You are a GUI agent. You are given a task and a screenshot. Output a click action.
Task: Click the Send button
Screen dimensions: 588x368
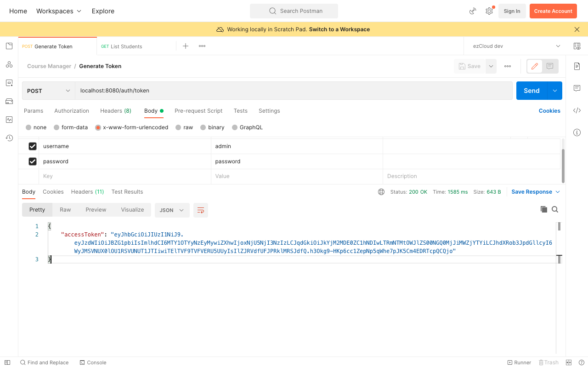532,91
